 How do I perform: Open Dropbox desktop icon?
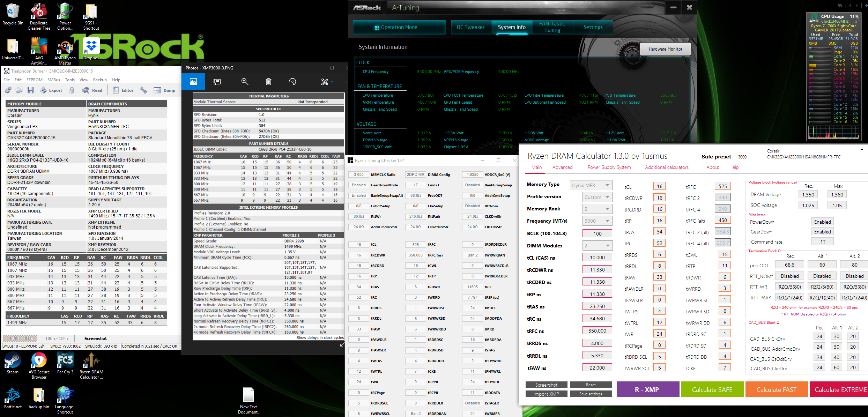click(x=91, y=50)
